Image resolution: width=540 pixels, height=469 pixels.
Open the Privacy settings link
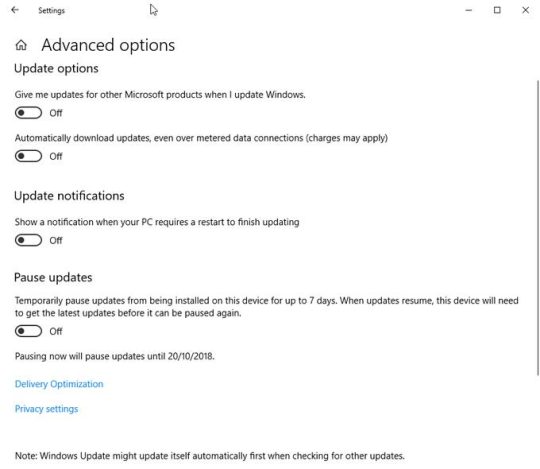[x=46, y=409]
